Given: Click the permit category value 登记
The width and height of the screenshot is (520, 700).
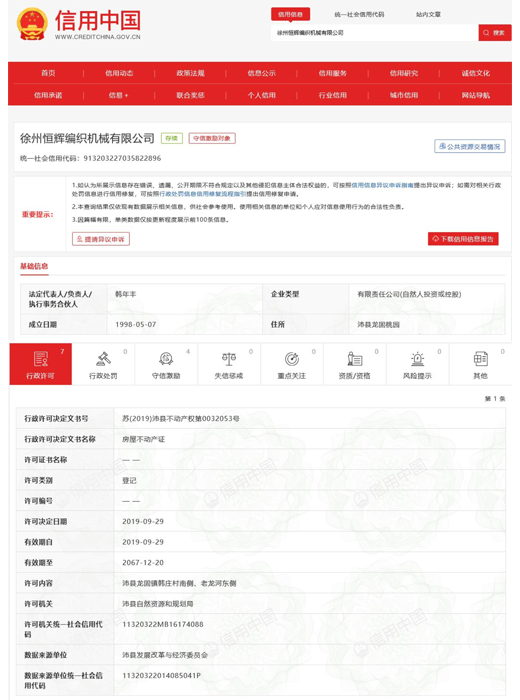Looking at the screenshot, I should click(x=129, y=480).
